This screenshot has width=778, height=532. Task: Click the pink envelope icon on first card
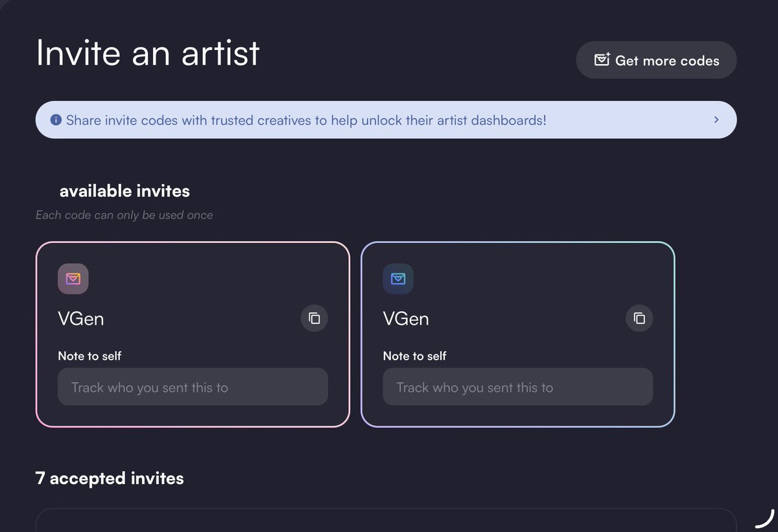(73, 279)
